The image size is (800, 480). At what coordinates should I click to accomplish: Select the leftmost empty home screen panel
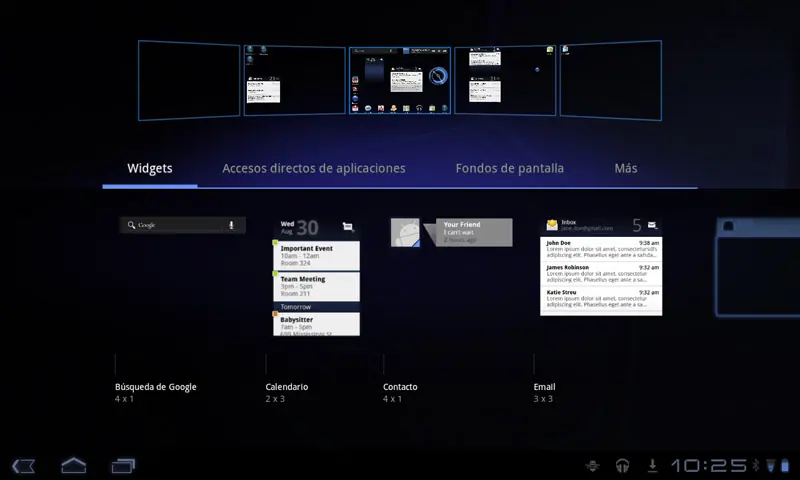(x=189, y=80)
